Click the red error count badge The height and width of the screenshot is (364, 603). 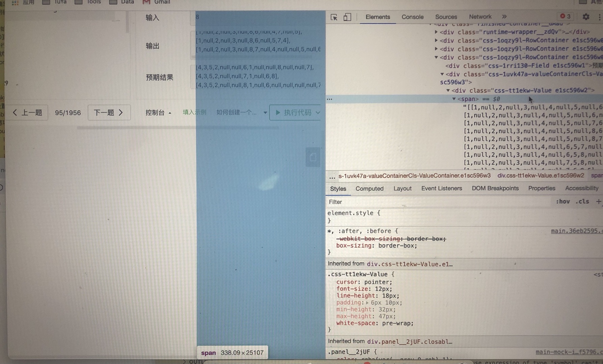(565, 16)
